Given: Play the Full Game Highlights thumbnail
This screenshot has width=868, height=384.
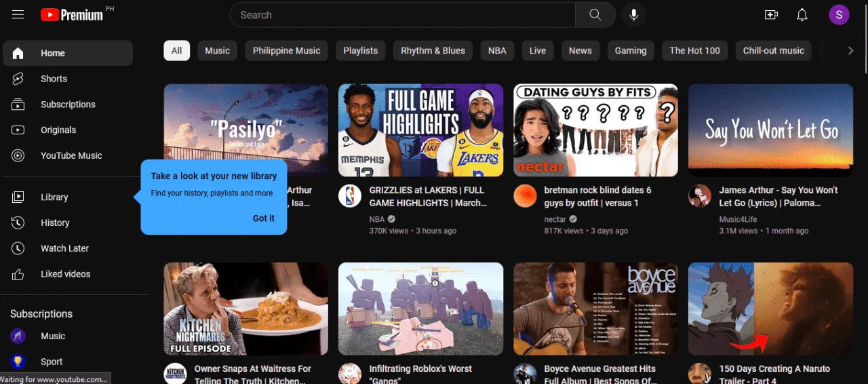Looking at the screenshot, I should pyautogui.click(x=420, y=130).
